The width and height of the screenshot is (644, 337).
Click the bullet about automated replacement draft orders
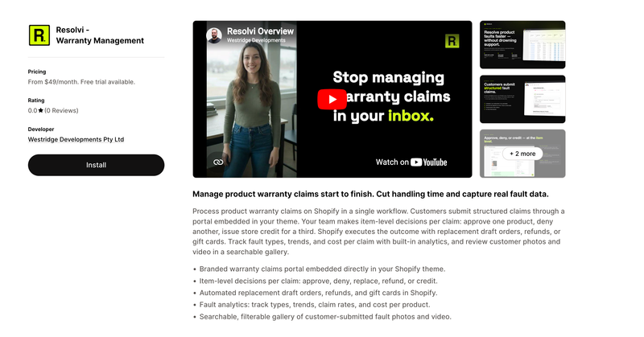pyautogui.click(x=318, y=293)
